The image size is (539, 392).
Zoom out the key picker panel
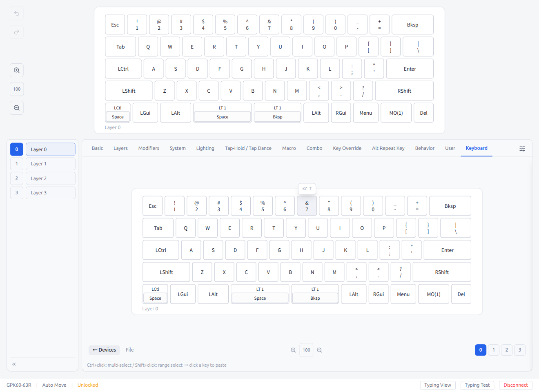point(319,350)
